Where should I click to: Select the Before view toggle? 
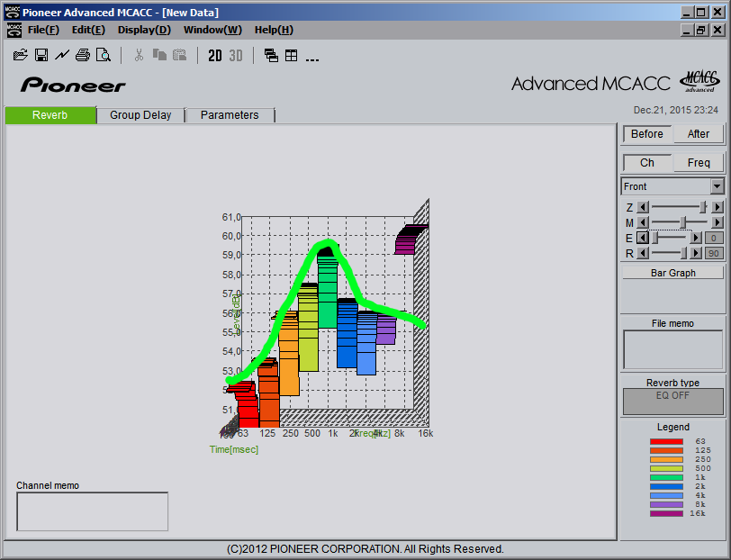[x=647, y=134]
